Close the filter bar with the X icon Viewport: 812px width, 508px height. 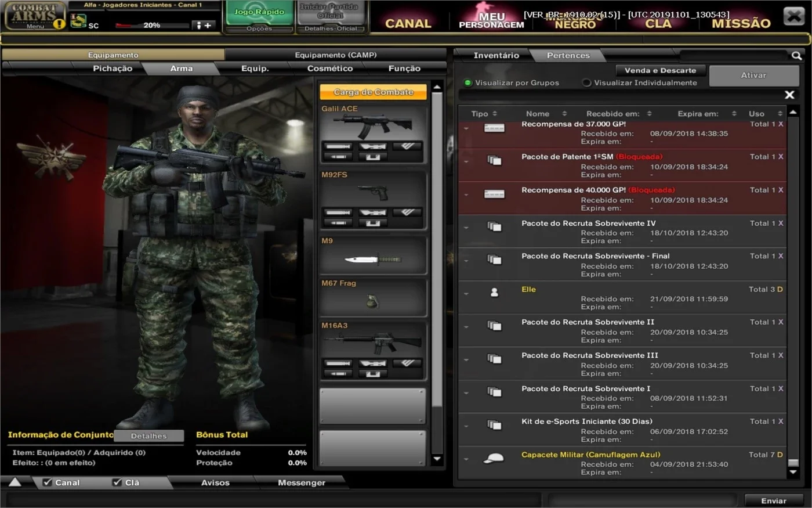pos(789,95)
